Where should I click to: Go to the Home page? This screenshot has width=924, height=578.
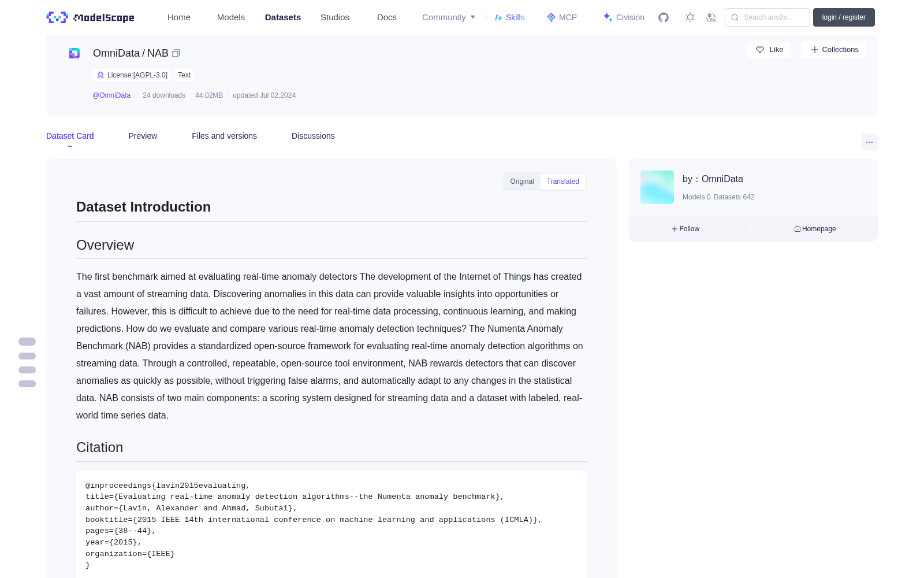point(179,17)
